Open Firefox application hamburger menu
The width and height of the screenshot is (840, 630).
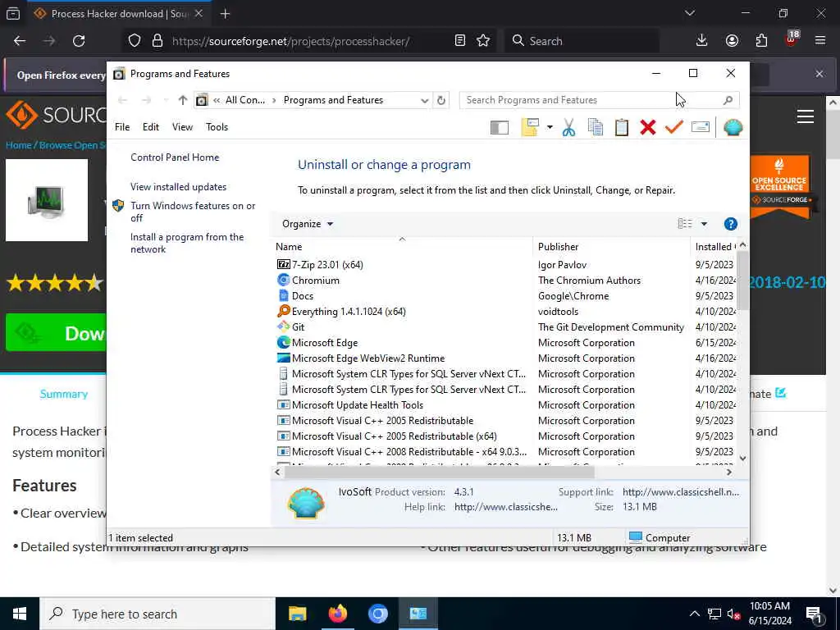click(820, 41)
